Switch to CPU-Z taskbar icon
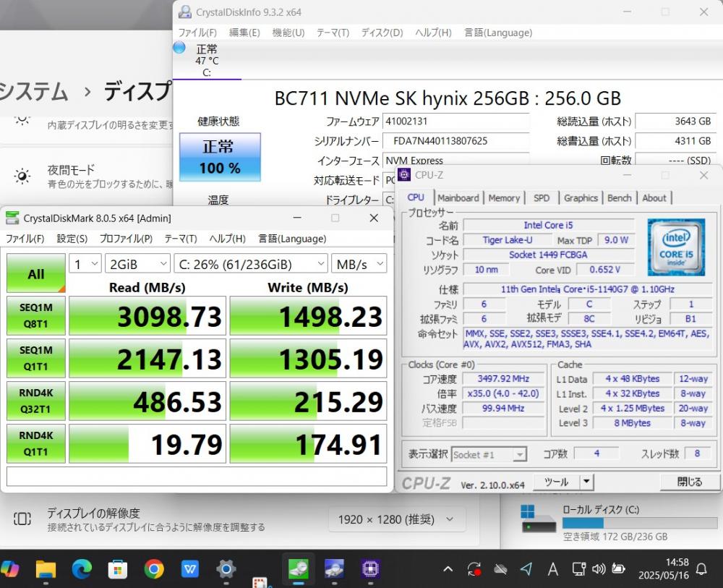The width and height of the screenshot is (723, 588). coord(370,569)
